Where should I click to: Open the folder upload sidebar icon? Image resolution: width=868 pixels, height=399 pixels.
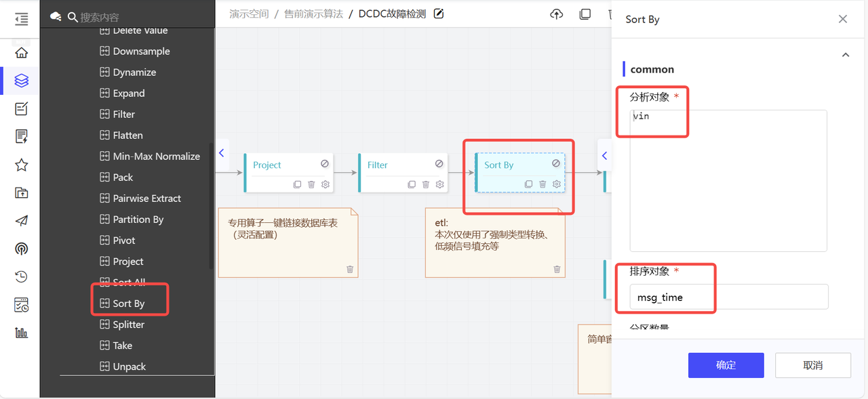coord(22,192)
